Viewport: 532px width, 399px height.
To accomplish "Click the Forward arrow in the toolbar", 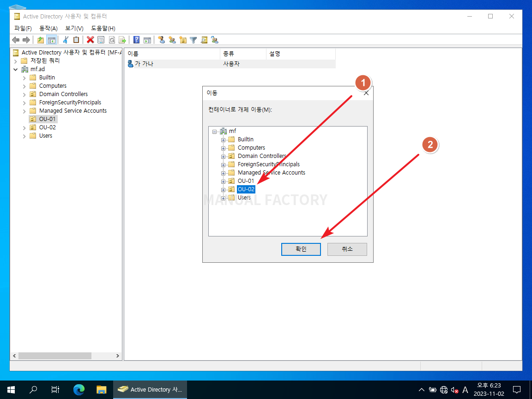I will pos(26,40).
